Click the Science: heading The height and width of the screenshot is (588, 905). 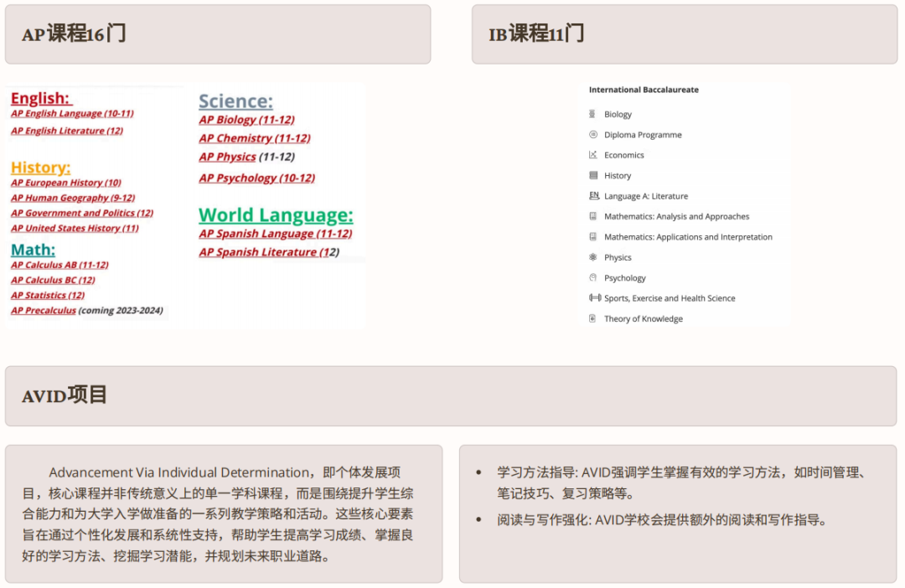(235, 101)
